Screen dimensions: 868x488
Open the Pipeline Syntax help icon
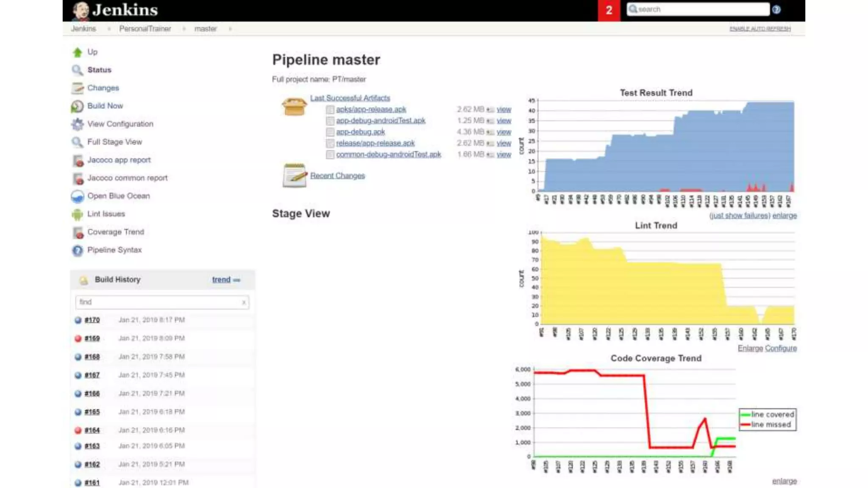[77, 250]
